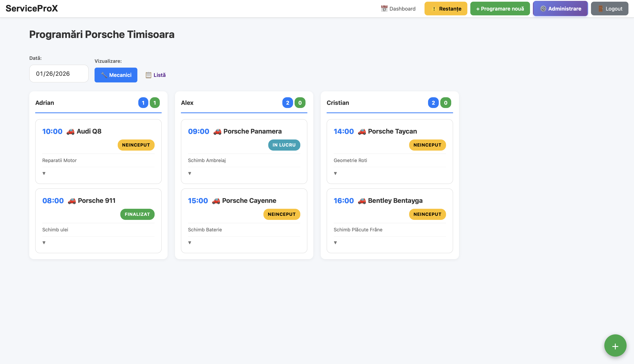The image size is (634, 364).
Task: Select the calendar icon beside Dashboard
Action: click(x=384, y=8)
